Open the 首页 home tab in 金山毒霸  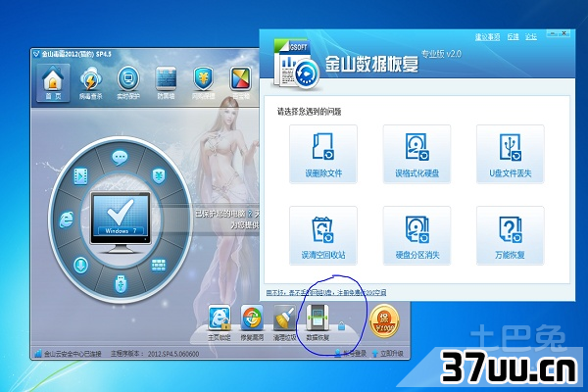pos(53,83)
